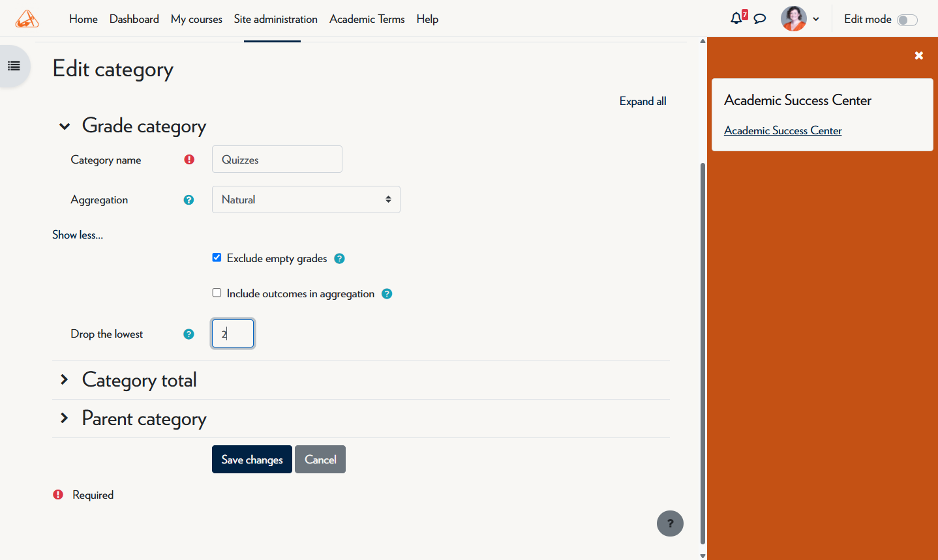Image resolution: width=938 pixels, height=560 pixels.
Task: Open the messaging speech bubble
Action: [x=759, y=19]
